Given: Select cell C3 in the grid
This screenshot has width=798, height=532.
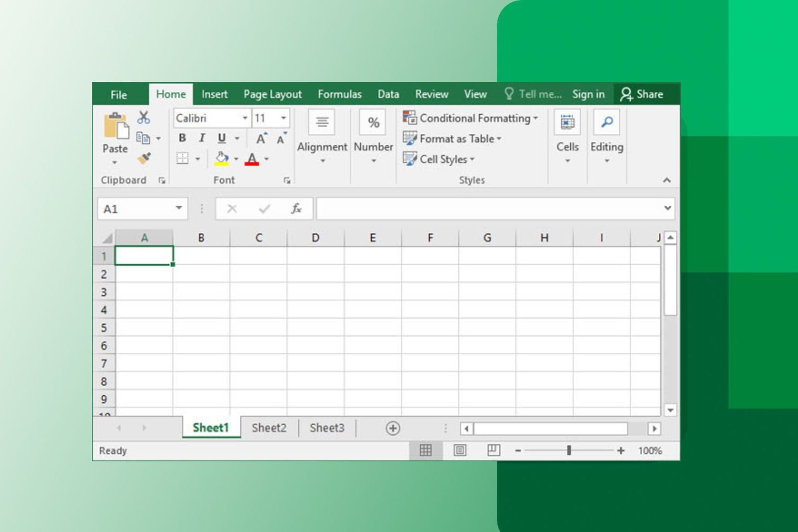Looking at the screenshot, I should 258,292.
